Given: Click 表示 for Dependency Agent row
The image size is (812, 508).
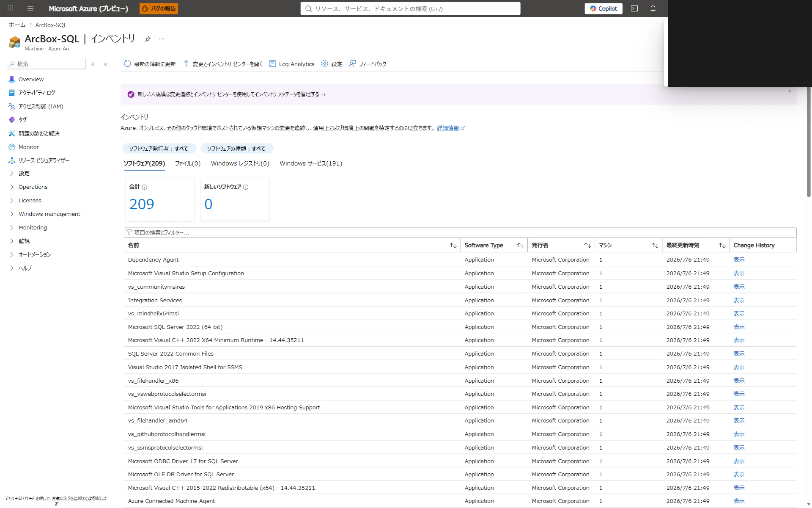Looking at the screenshot, I should tap(739, 260).
